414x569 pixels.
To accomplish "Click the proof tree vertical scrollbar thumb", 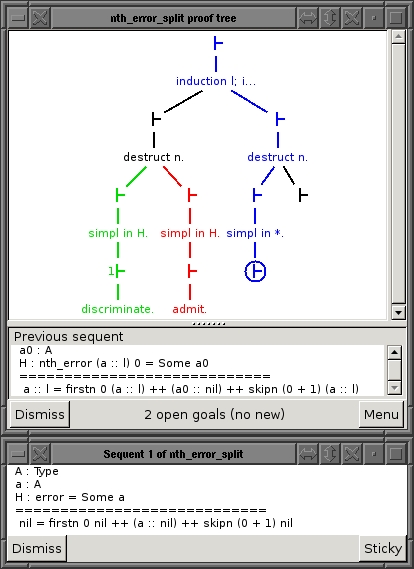I will tap(398, 173).
